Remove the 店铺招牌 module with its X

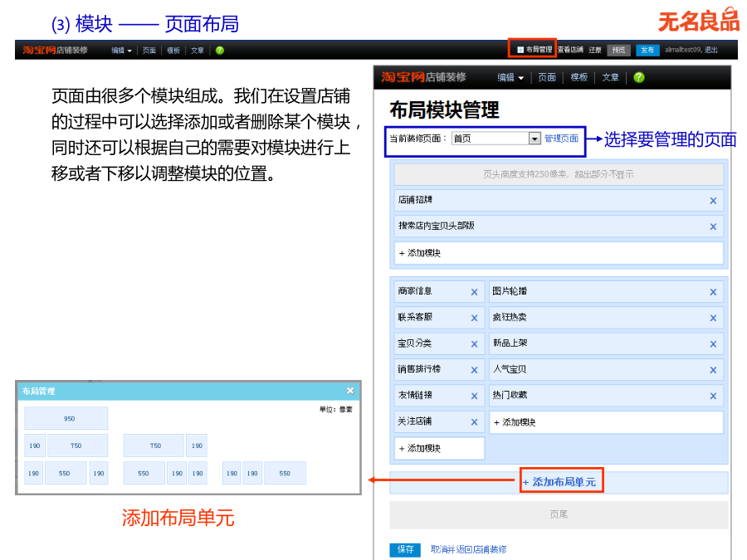pyautogui.click(x=713, y=201)
